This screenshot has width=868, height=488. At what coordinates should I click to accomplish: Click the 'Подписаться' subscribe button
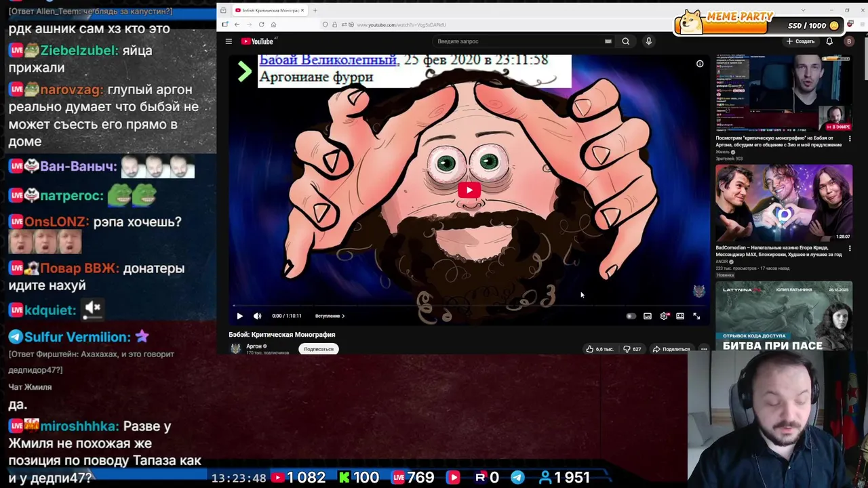318,349
